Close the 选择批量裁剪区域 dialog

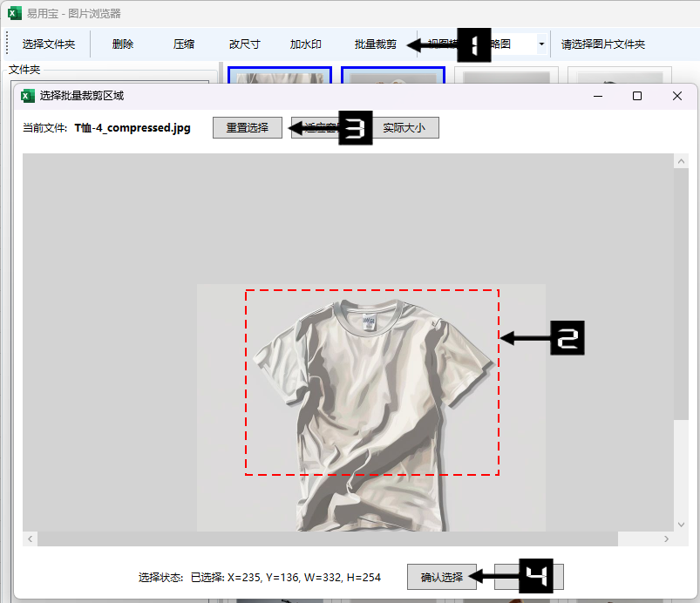pos(677,96)
